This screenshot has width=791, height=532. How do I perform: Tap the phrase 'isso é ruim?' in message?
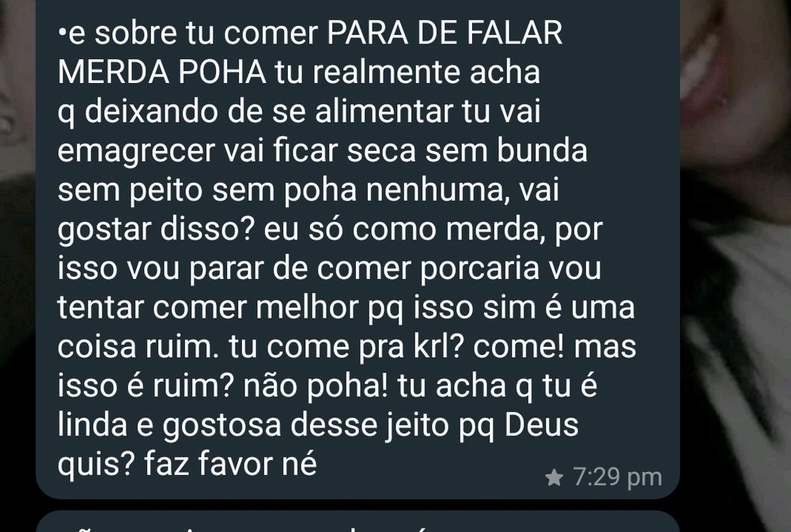(x=146, y=387)
